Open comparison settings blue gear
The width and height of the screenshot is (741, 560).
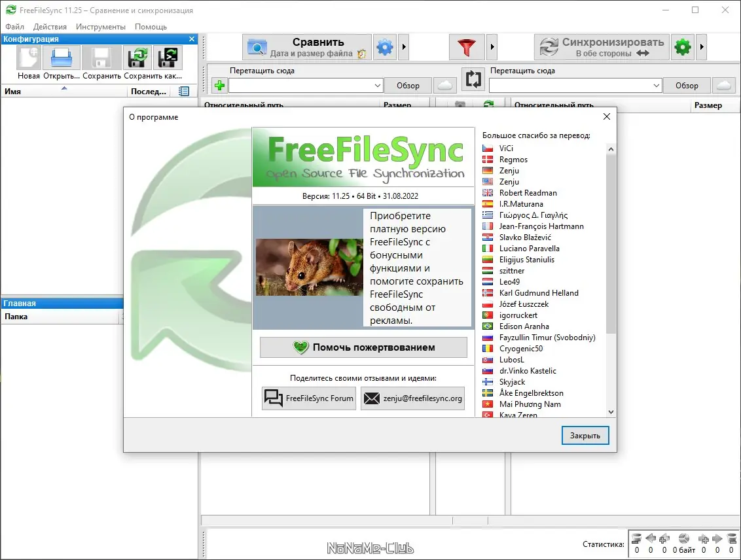385,47
